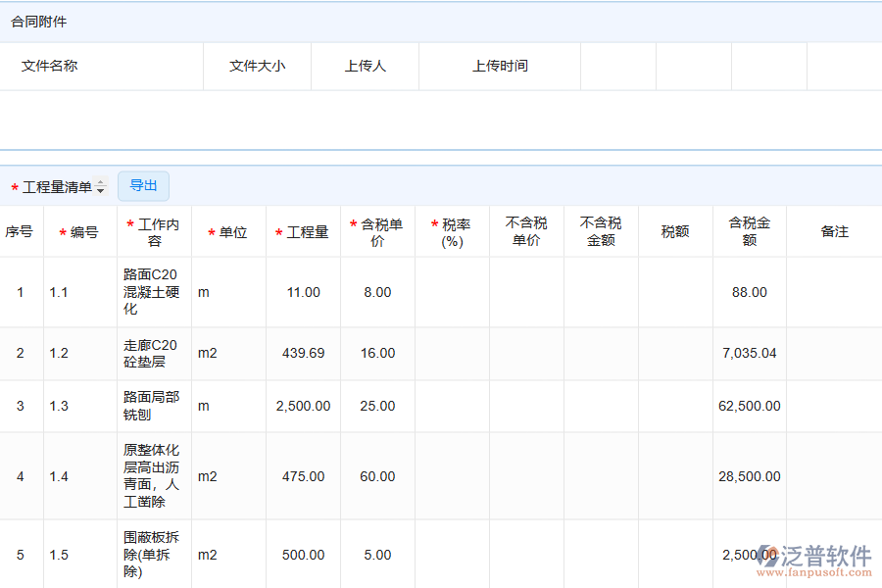This screenshot has width=882, height=588.
Task: Click the 文件名称 column header
Action: point(51,66)
